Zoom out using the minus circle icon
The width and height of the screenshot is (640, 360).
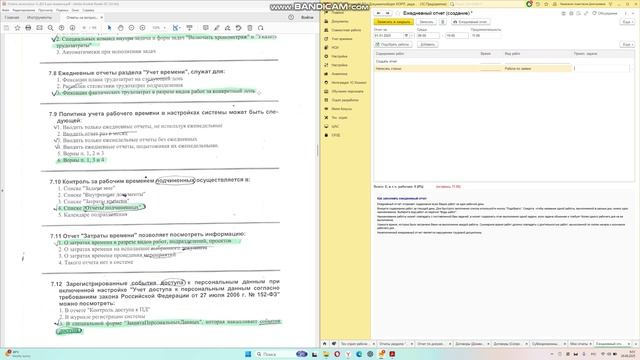(x=131, y=28)
